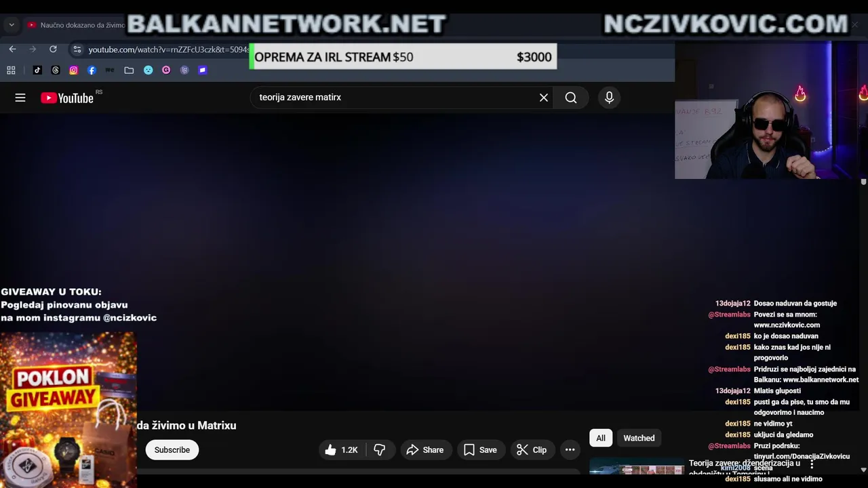Start voice search with microphone
868x488 pixels.
(609, 98)
